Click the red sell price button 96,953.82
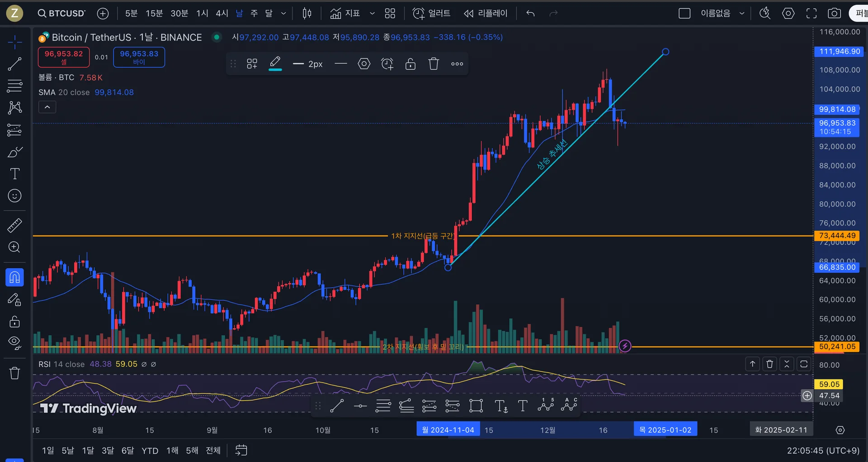The image size is (868, 462). (x=64, y=57)
